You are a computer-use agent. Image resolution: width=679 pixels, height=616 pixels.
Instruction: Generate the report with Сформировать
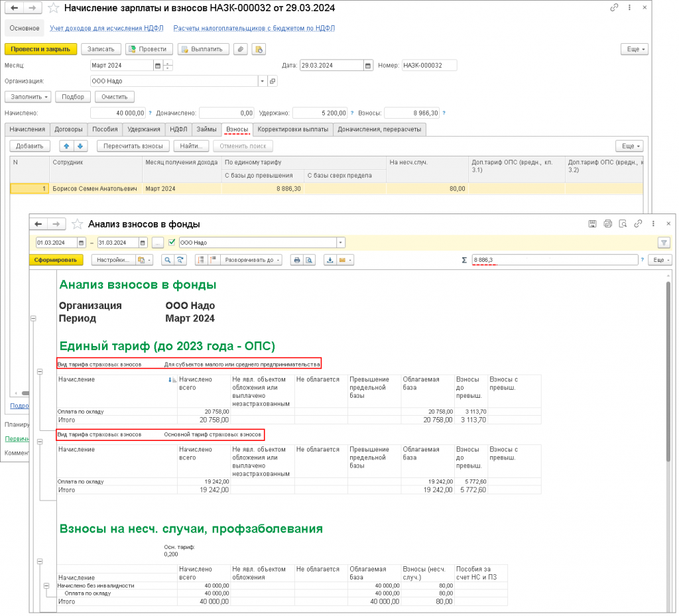pos(56,260)
